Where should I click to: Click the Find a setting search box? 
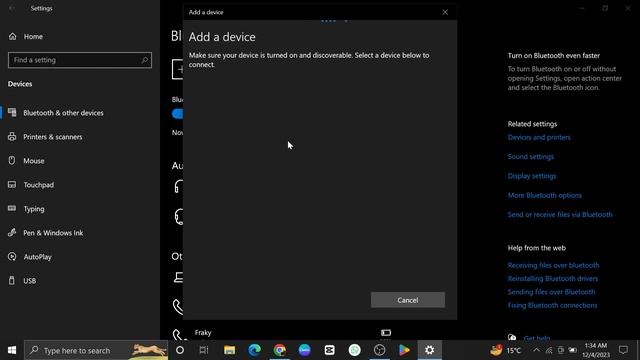80,60
